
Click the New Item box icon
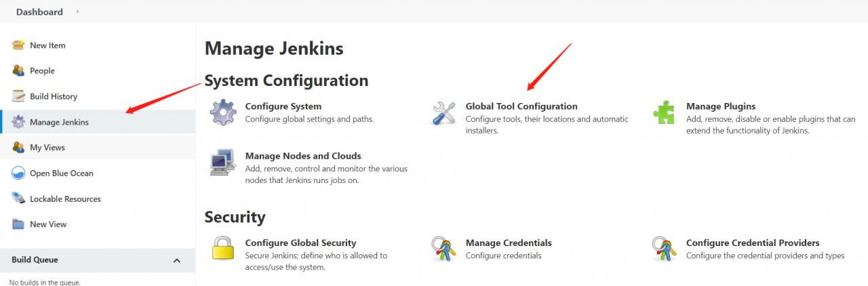pos(18,45)
